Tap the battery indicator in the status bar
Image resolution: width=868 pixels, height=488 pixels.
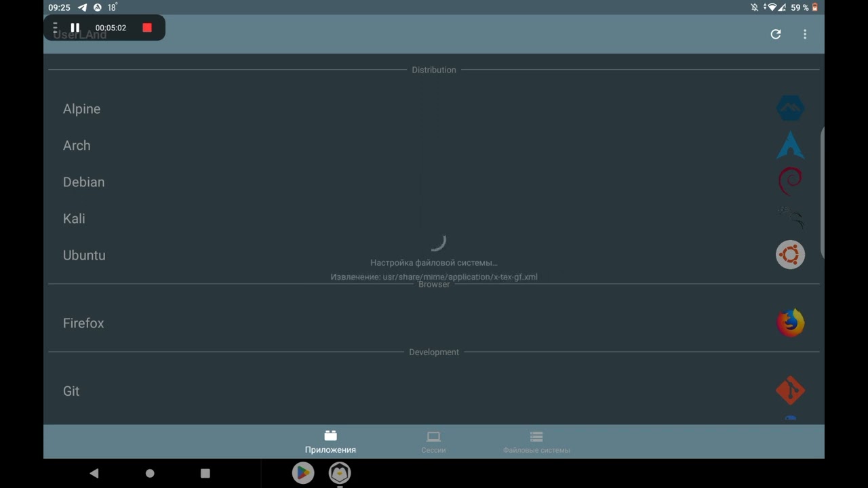(x=815, y=7)
